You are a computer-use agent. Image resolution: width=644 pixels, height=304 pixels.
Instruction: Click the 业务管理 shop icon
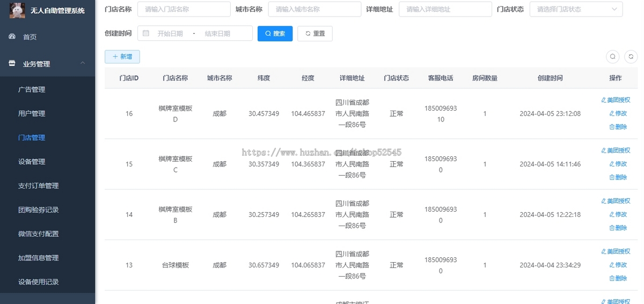click(x=12, y=63)
